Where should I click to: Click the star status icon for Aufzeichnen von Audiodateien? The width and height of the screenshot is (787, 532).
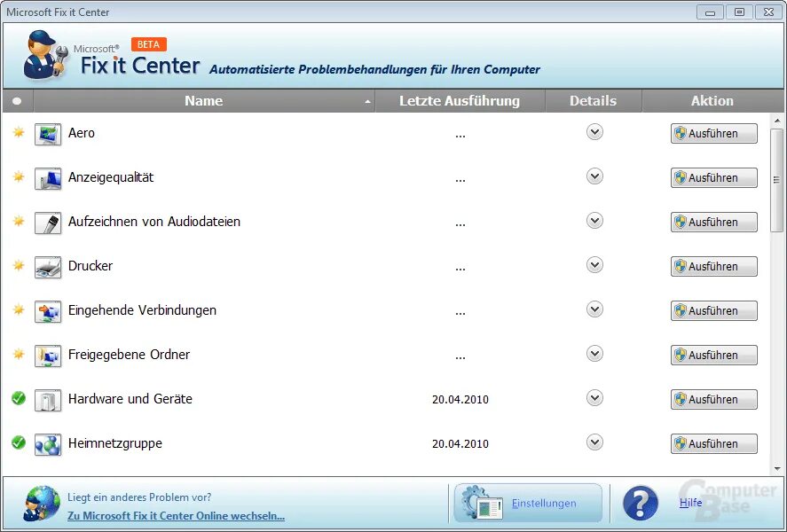19,221
